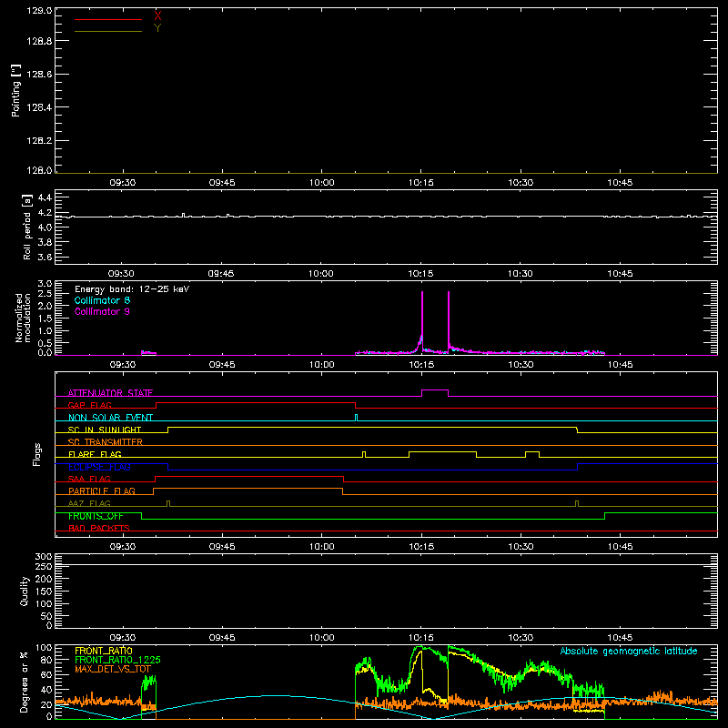Click the 'Collimator 8' legend label
Image resolution: width=728 pixels, height=728 pixels.
click(x=102, y=300)
